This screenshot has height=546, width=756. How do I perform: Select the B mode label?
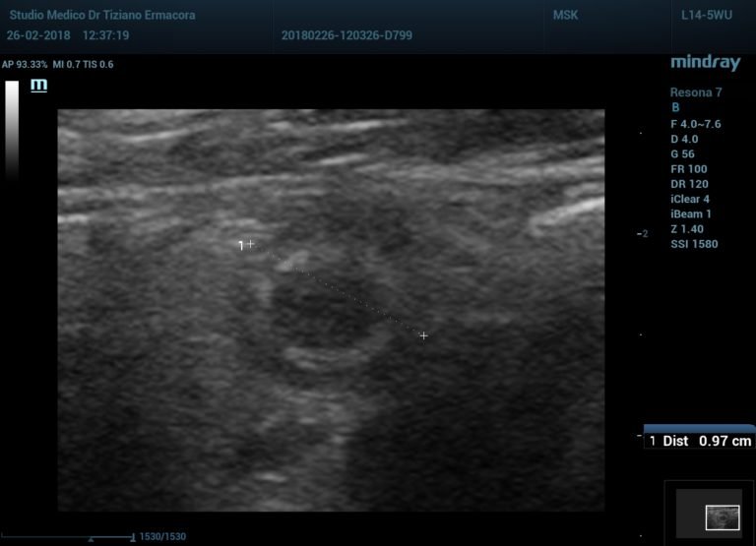coord(675,107)
